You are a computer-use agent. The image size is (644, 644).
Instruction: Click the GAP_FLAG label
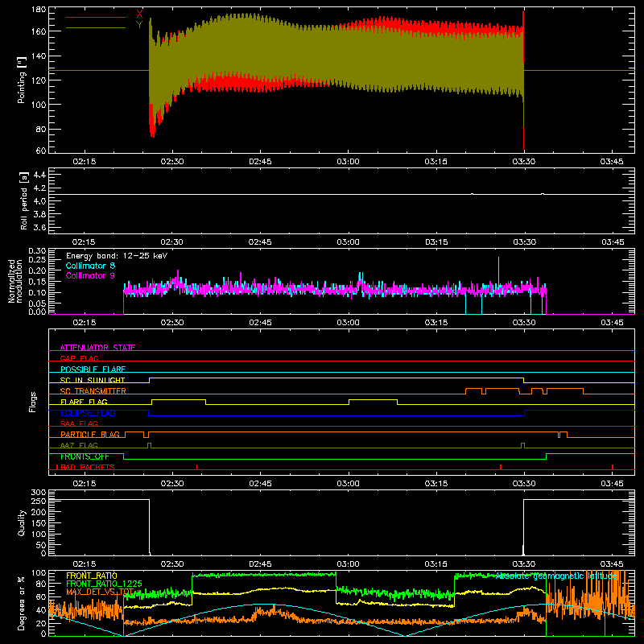tap(79, 358)
